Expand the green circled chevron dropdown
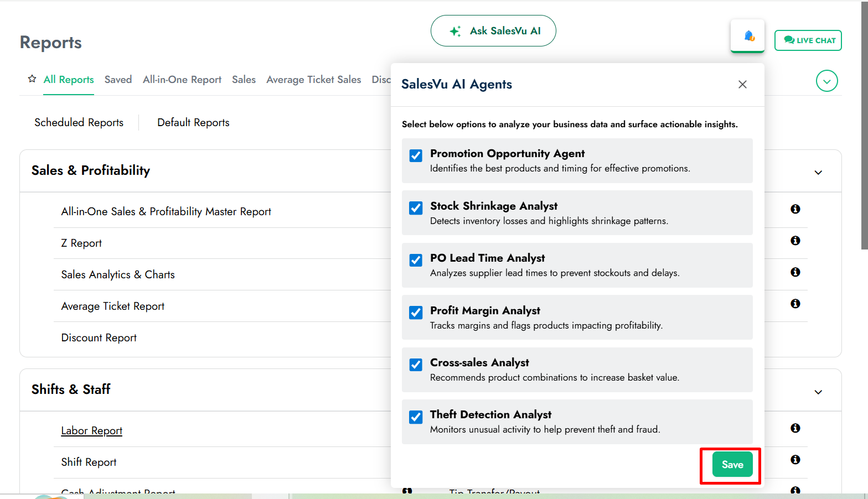The width and height of the screenshot is (868, 499). coord(826,81)
